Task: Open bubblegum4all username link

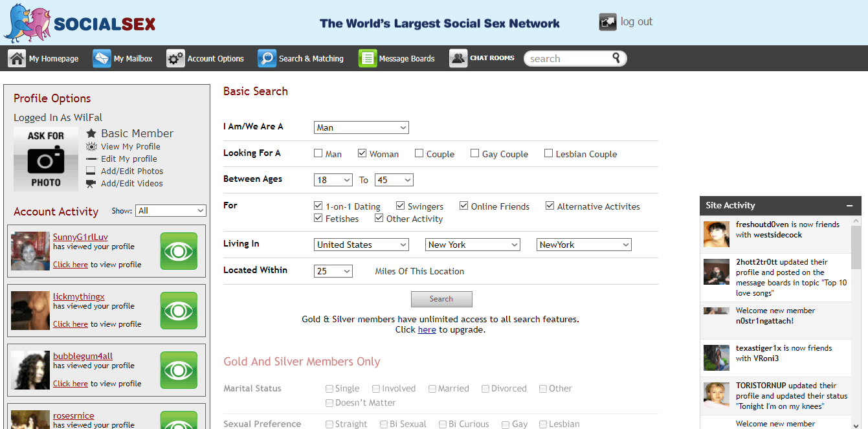Action: pos(83,356)
